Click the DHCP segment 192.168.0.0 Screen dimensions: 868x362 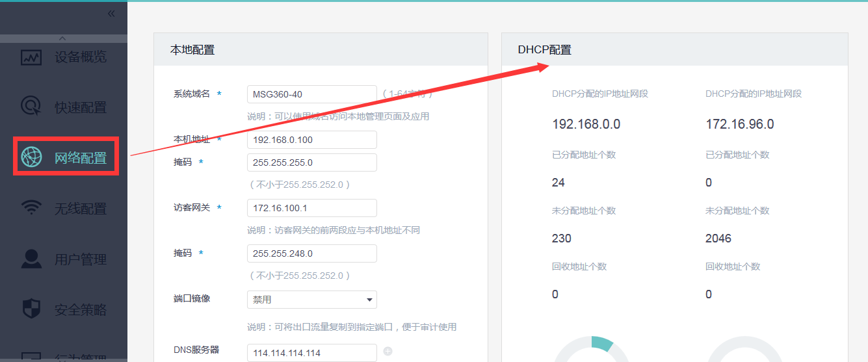pyautogui.click(x=586, y=124)
